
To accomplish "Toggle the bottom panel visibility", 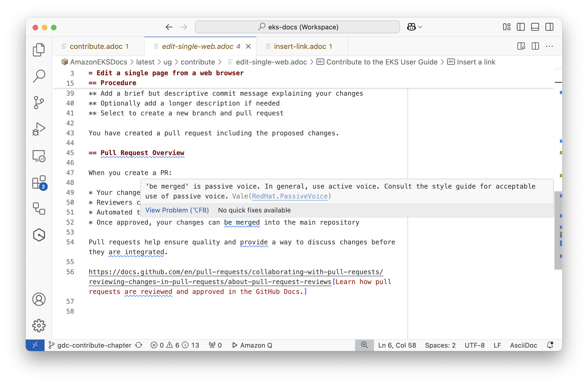I will coord(535,27).
